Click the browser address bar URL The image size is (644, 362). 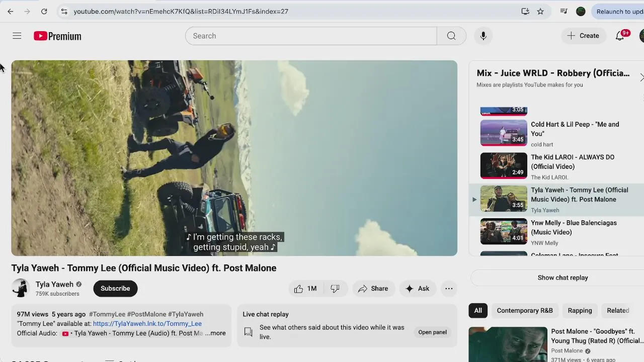(x=181, y=11)
